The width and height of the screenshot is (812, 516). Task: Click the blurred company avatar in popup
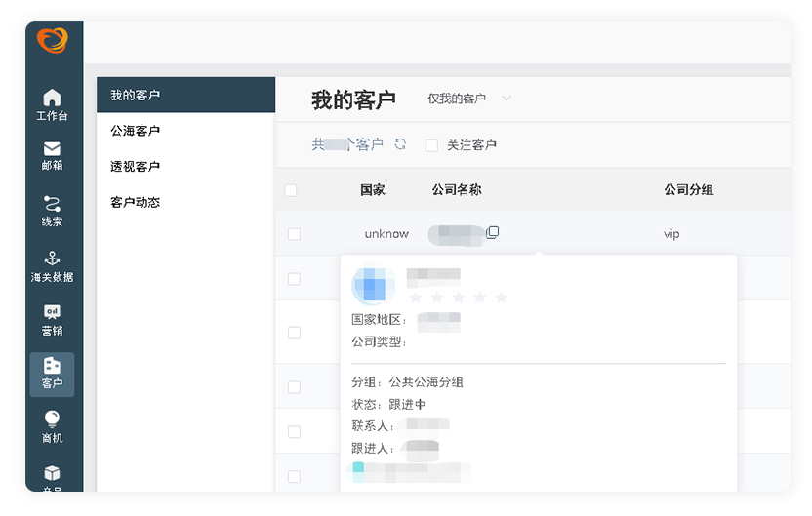coord(373,284)
